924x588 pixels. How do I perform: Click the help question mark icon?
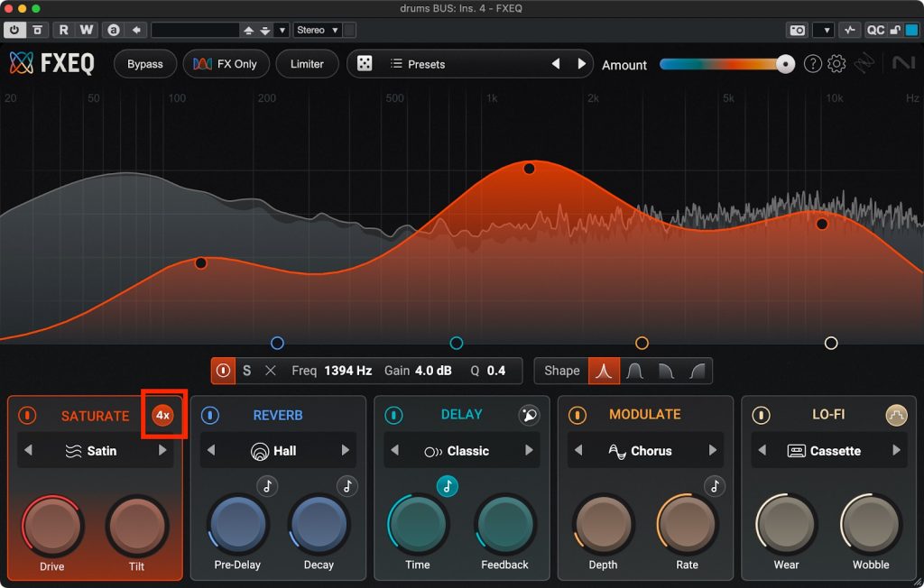(812, 64)
